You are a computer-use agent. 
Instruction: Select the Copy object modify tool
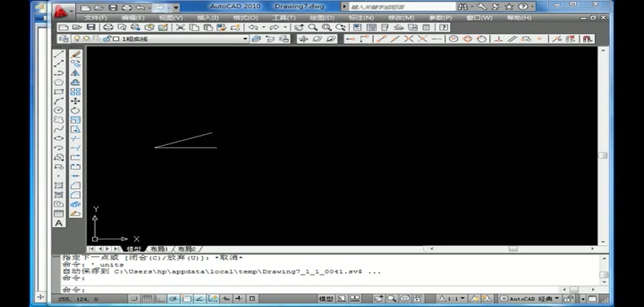[75, 63]
